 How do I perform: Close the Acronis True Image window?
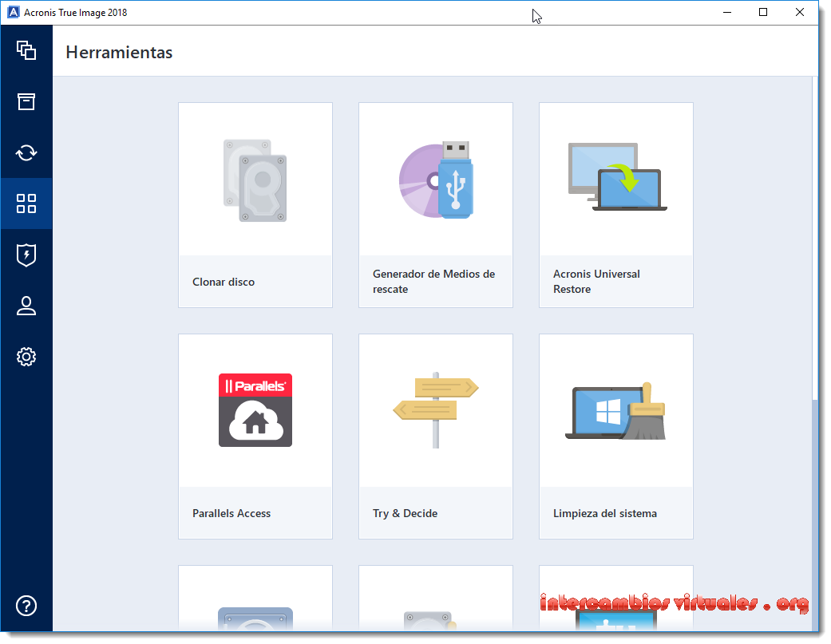pyautogui.click(x=800, y=12)
